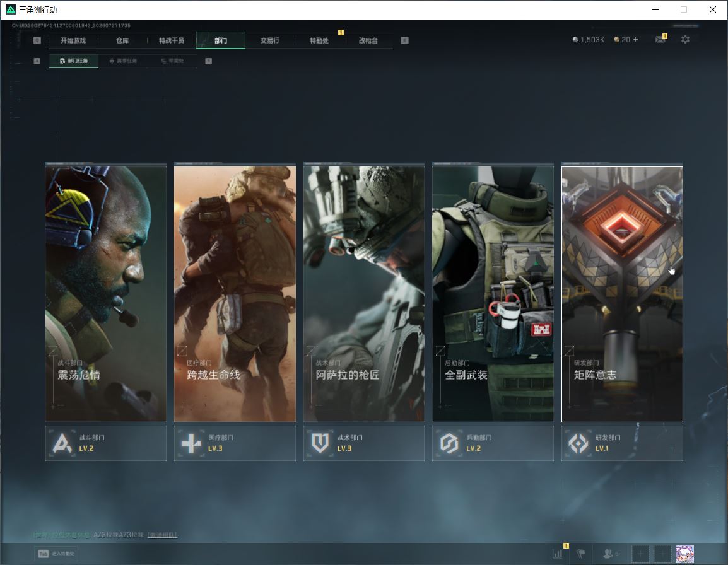Click the 1,503K currency balance

(588, 40)
